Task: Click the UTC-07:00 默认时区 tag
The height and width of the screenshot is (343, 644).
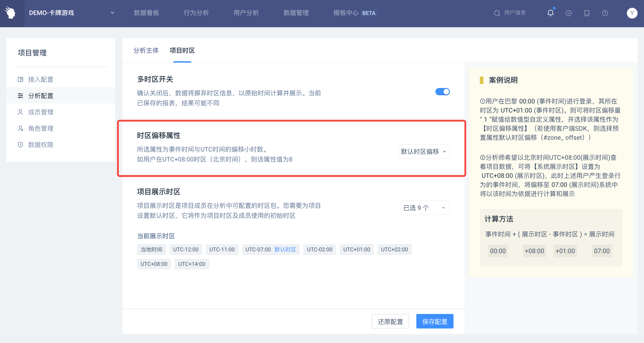Action: [x=271, y=250]
